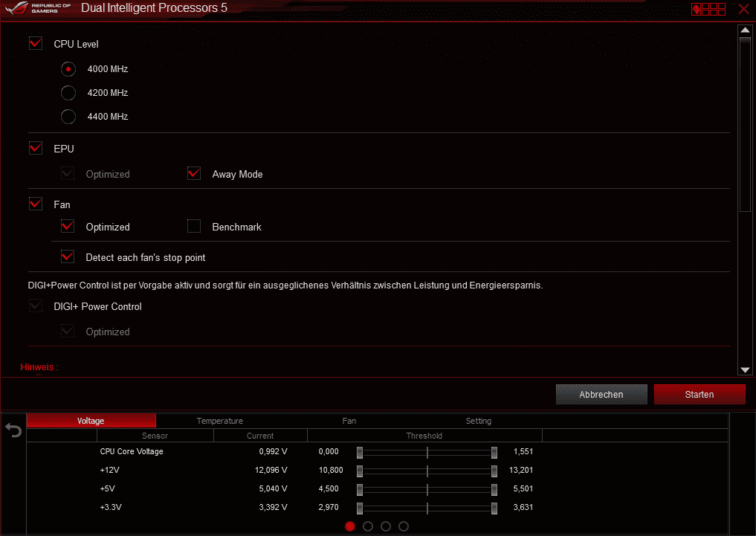This screenshot has width=756, height=536.
Task: Click the 12,096 V current value
Action: coord(271,470)
